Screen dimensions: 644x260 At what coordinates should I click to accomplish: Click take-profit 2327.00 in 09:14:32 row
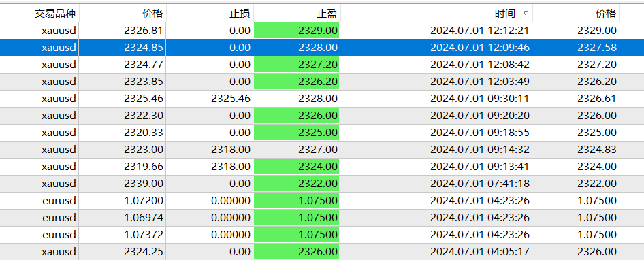[x=318, y=150]
